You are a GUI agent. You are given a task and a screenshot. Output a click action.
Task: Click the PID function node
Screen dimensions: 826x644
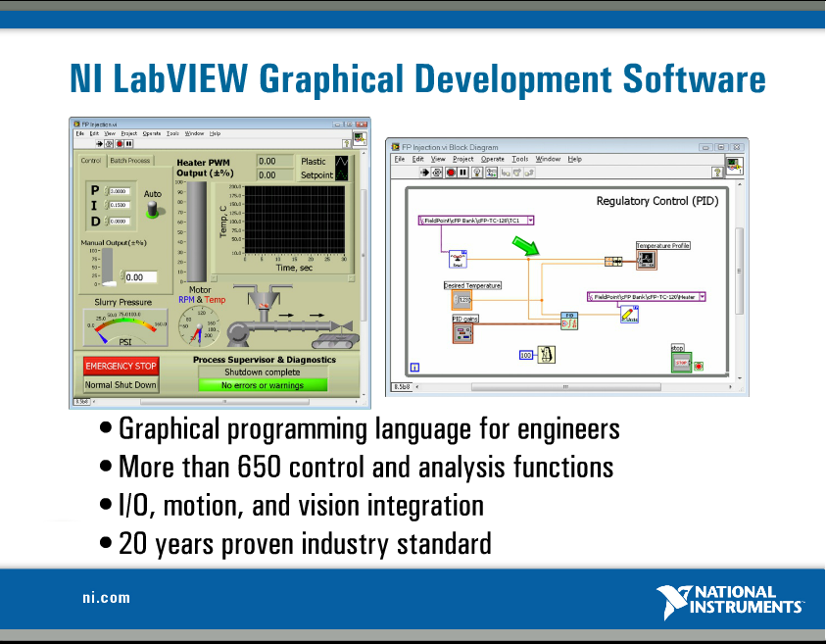[x=569, y=320]
